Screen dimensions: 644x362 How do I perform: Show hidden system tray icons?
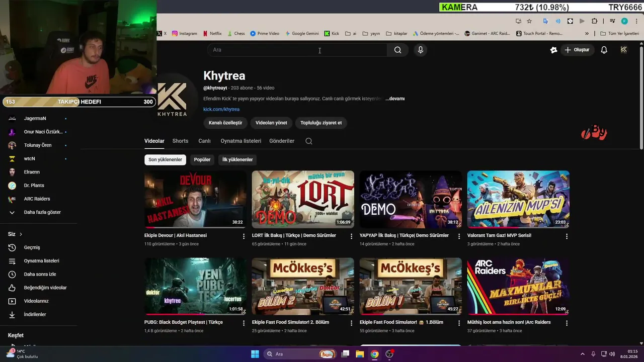(x=583, y=354)
